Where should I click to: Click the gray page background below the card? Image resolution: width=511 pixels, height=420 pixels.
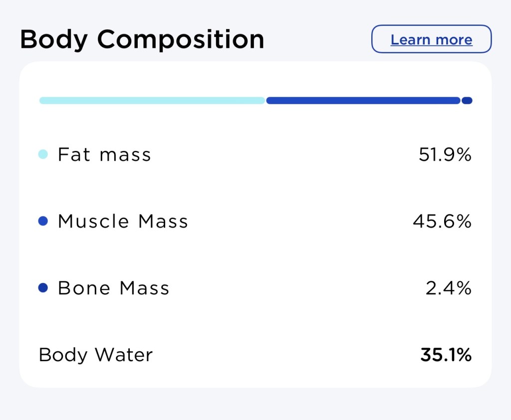point(255,405)
